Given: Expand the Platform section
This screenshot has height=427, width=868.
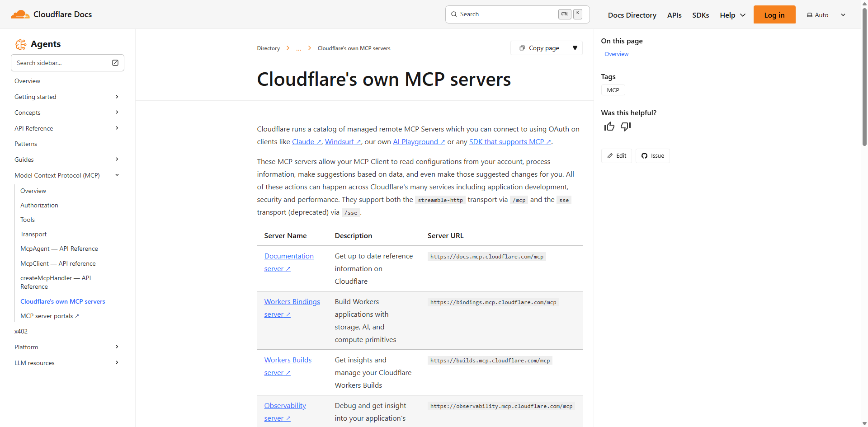Looking at the screenshot, I should point(117,347).
